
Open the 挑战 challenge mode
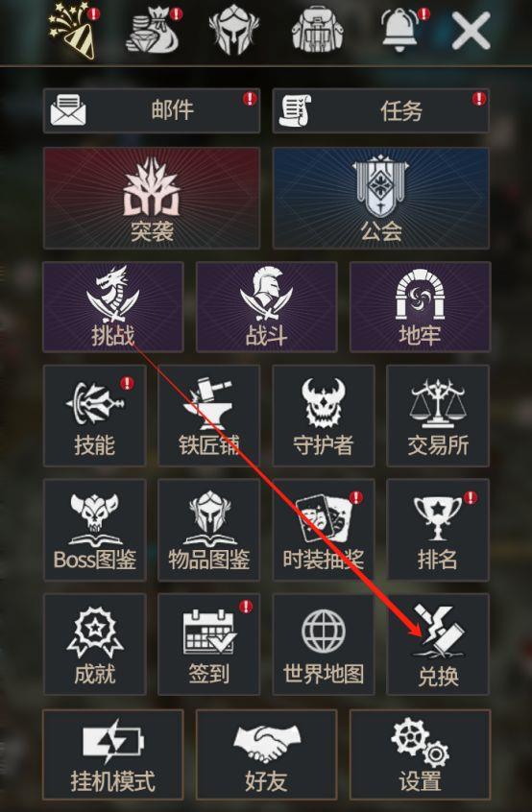tap(113, 307)
